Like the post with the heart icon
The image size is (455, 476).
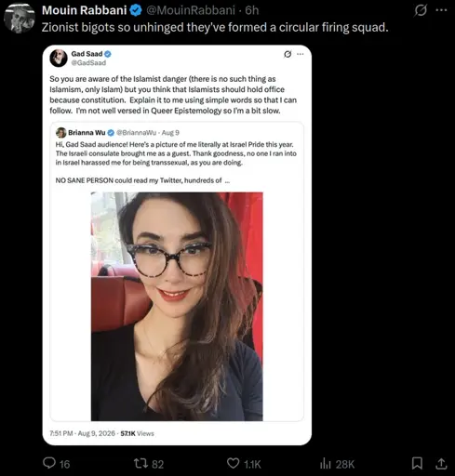pyautogui.click(x=234, y=463)
